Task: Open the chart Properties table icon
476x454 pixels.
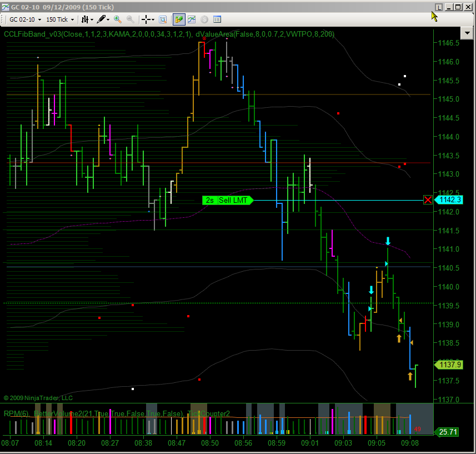Action: point(217,20)
